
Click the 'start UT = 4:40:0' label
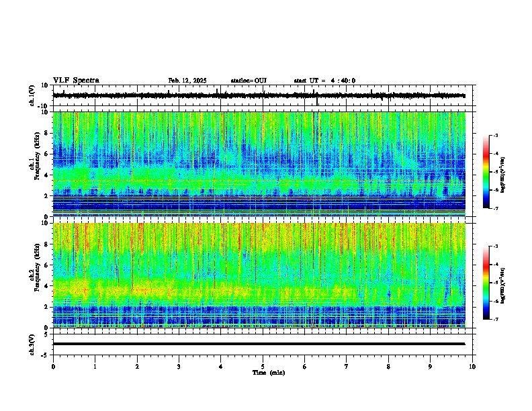pyautogui.click(x=324, y=81)
